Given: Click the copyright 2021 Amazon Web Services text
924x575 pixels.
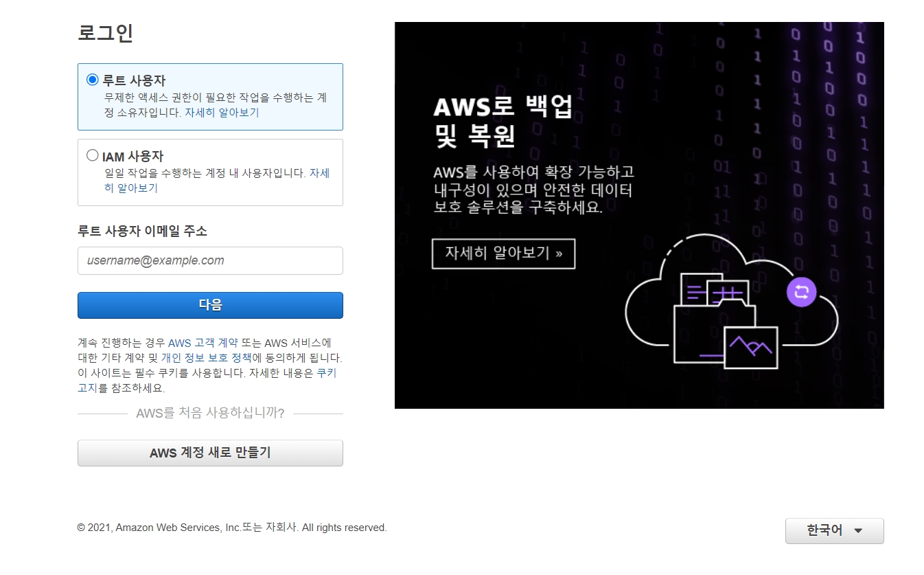Looking at the screenshot, I should pos(232,528).
